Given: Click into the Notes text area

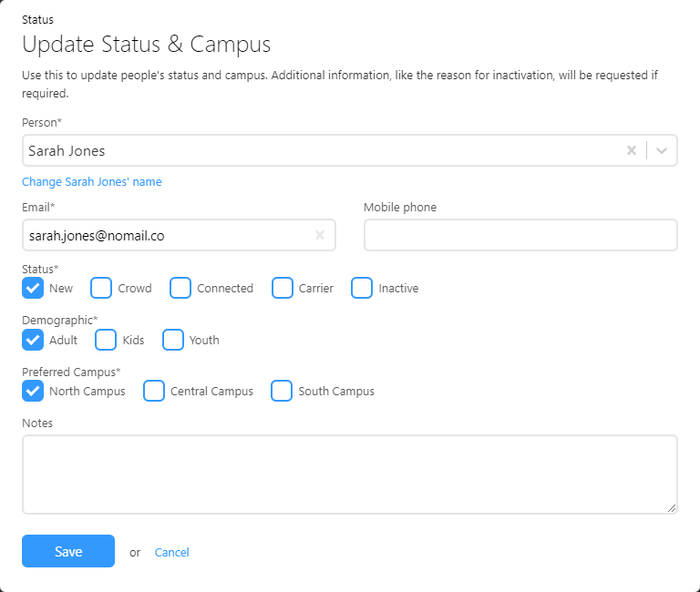Looking at the screenshot, I should [349, 474].
